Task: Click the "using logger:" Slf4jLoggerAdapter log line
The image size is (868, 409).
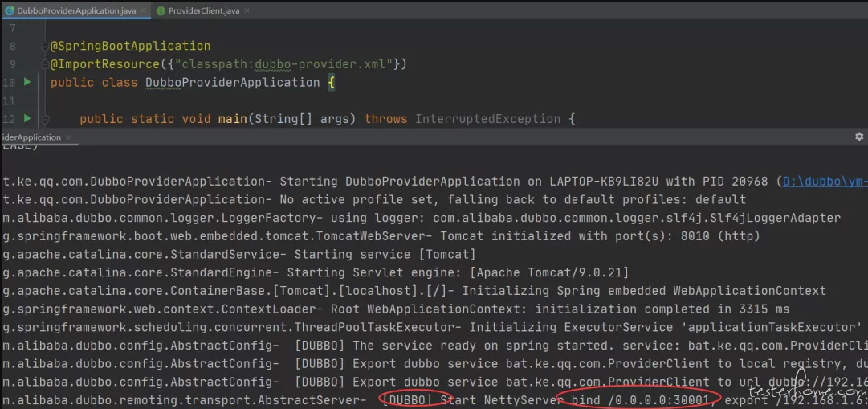Action: tap(422, 218)
